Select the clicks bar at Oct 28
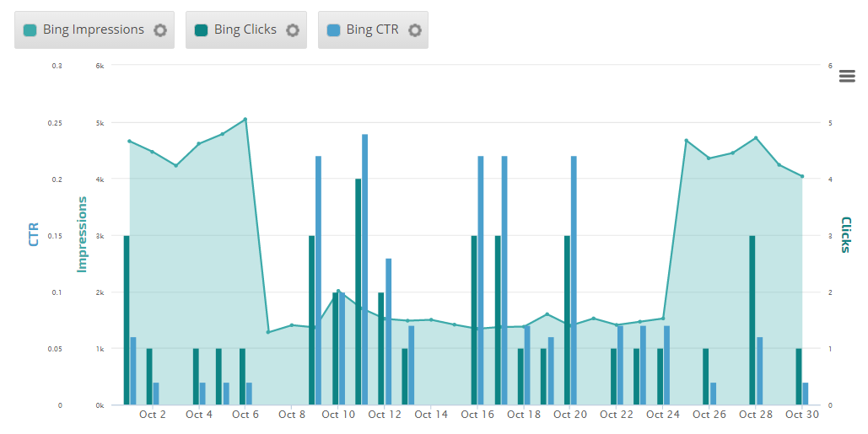Viewport: 868px width, 434px height. pos(752,321)
